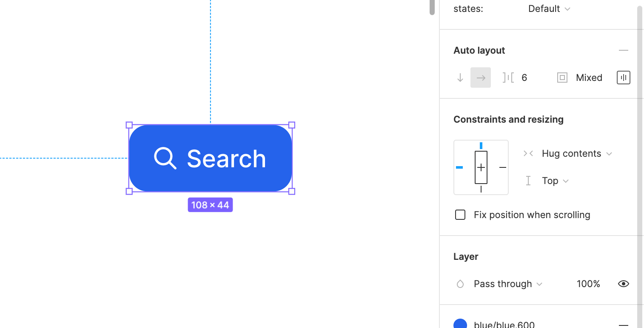Open the Hug contents resizing dropdown

[x=577, y=153]
